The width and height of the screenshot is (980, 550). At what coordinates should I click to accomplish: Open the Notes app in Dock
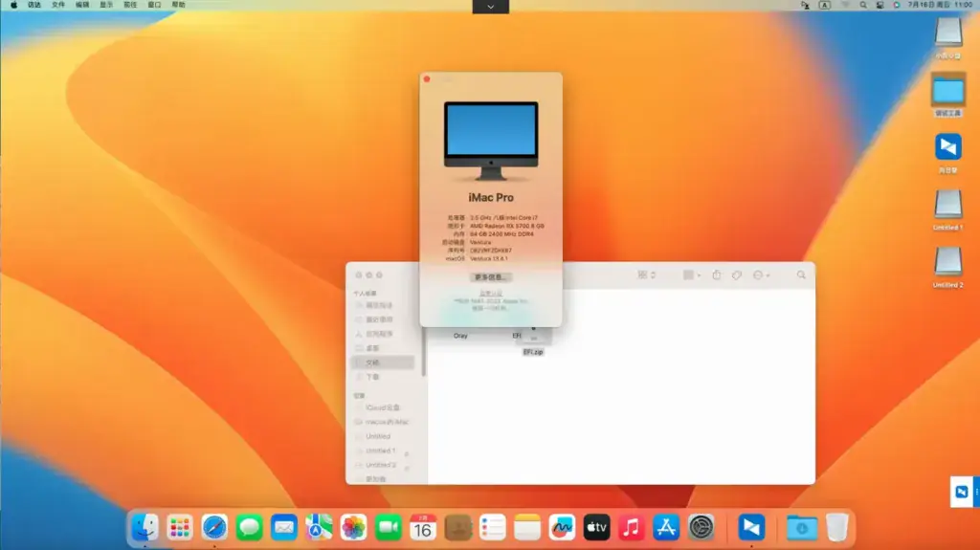pyautogui.click(x=527, y=527)
